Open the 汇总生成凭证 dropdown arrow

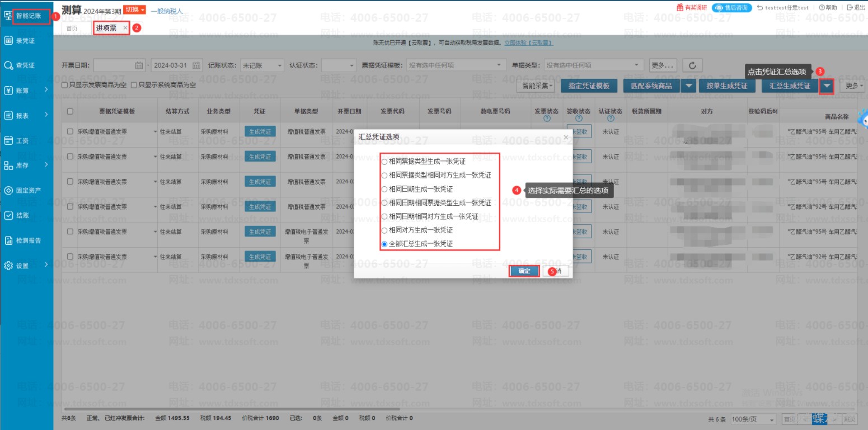click(827, 86)
